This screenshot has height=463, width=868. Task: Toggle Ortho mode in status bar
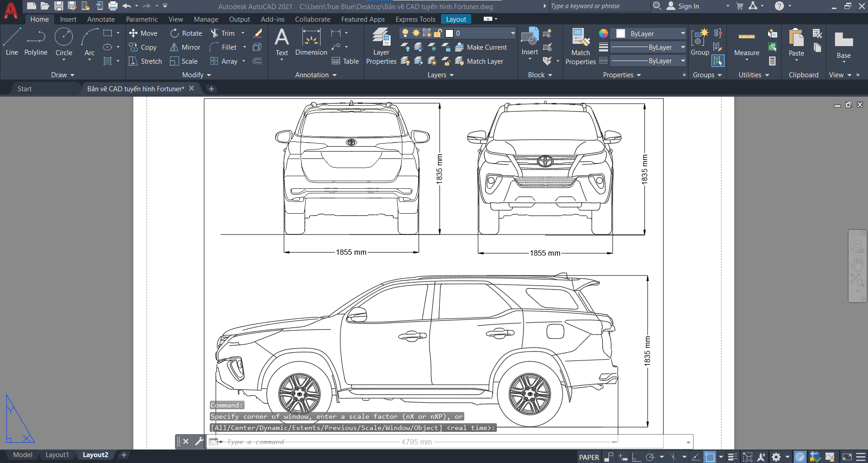coord(637,457)
